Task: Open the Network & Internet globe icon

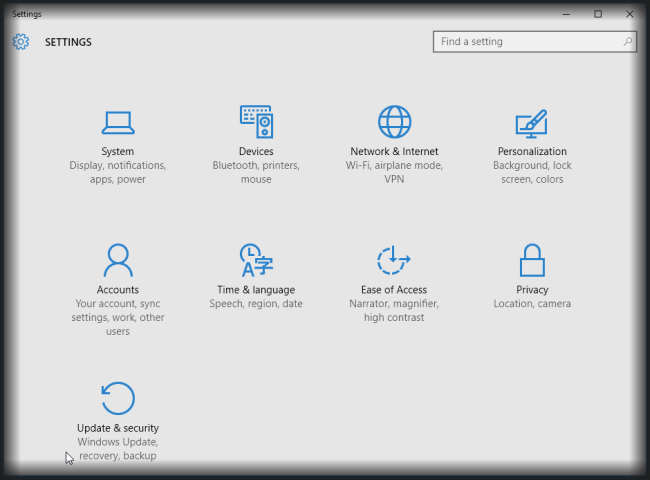Action: (x=394, y=122)
